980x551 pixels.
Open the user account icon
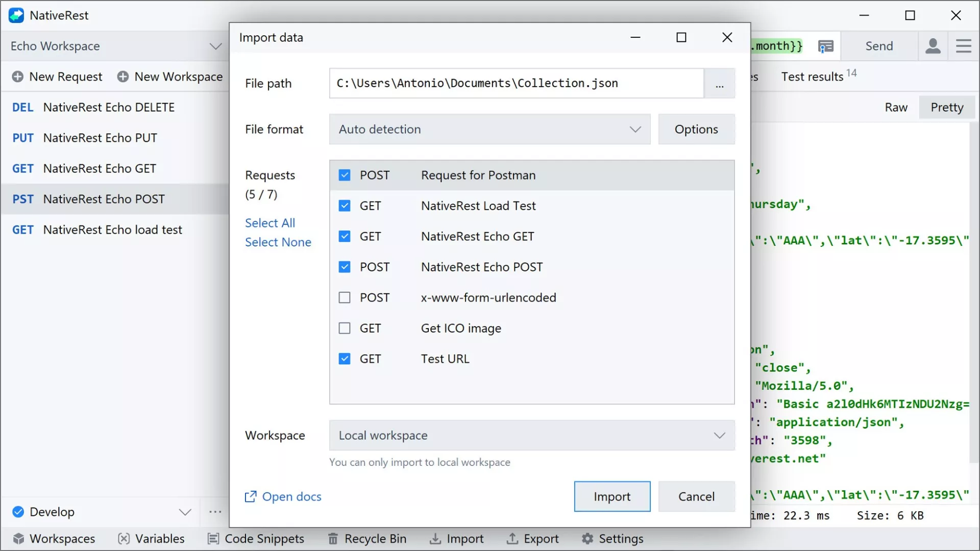(933, 46)
